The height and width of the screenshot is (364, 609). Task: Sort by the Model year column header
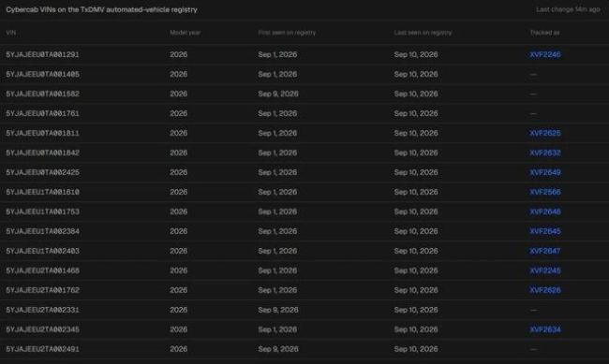(x=185, y=33)
